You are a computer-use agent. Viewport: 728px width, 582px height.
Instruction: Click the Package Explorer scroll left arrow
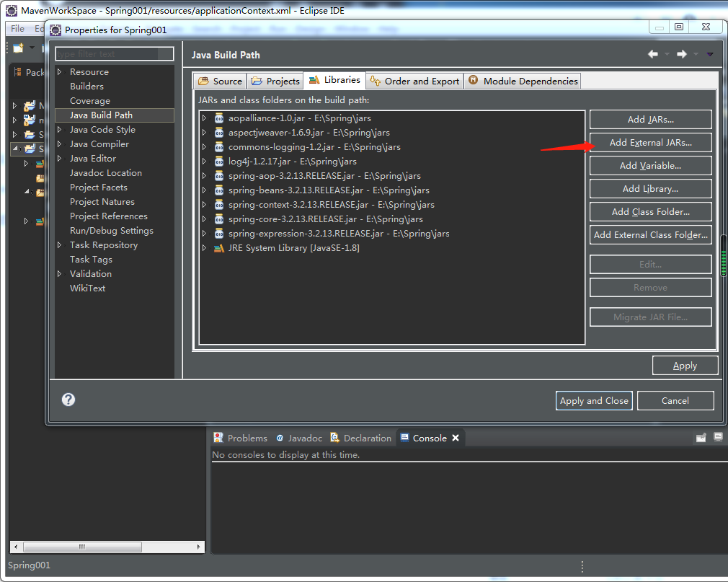tap(16, 547)
